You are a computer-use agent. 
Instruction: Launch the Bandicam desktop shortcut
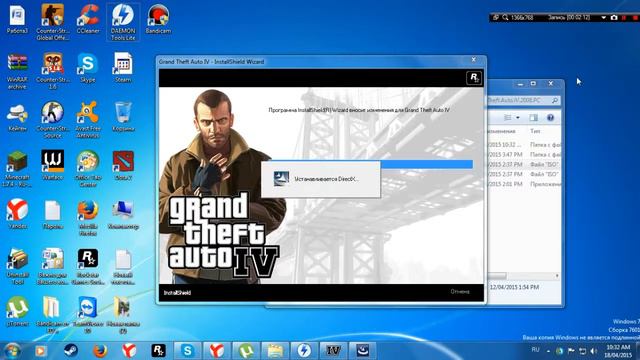point(158,19)
